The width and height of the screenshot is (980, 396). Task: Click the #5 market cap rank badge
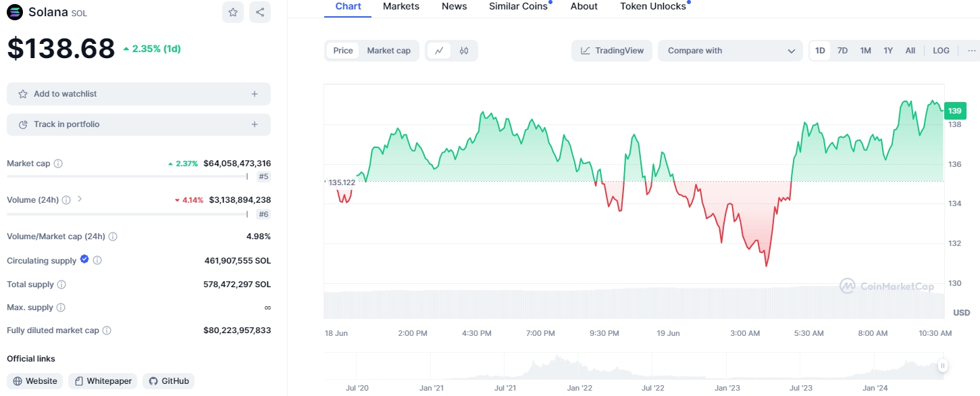[x=263, y=176]
